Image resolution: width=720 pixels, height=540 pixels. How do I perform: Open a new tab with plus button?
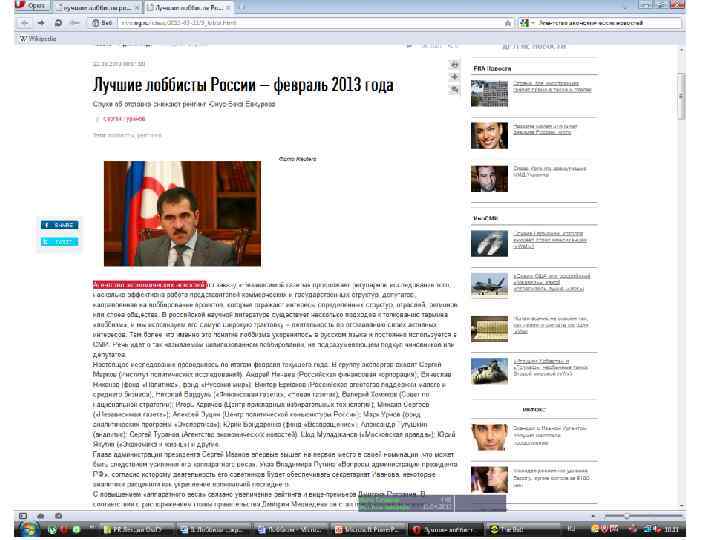tap(241, 7)
